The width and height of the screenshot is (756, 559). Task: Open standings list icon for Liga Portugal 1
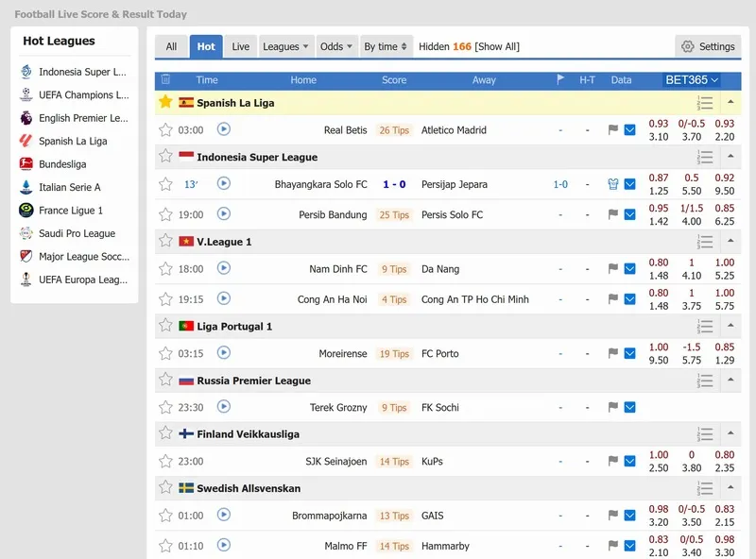(705, 326)
